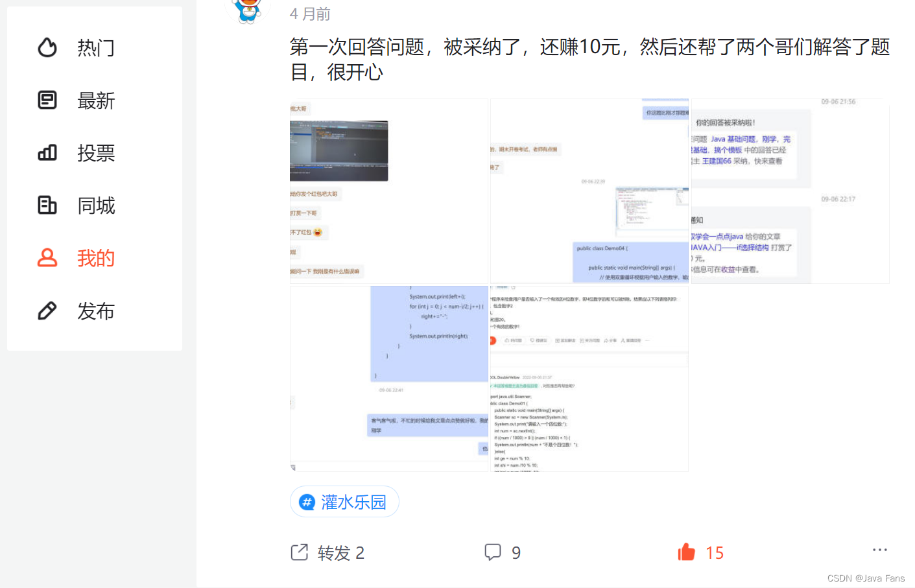Screen dimensions: 915x588
Task: Select the 同城 building icon
Action: [x=47, y=205]
